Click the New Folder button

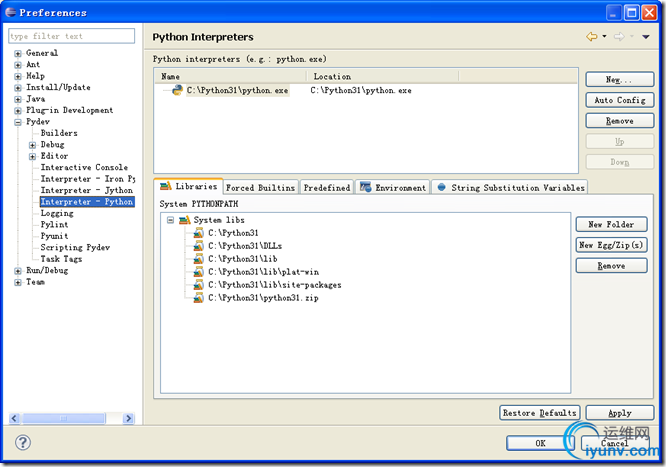pos(611,224)
